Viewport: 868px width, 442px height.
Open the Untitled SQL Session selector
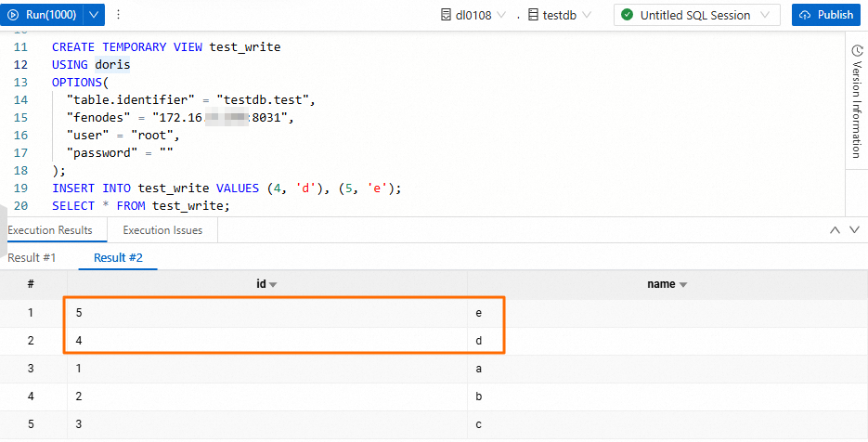[696, 15]
